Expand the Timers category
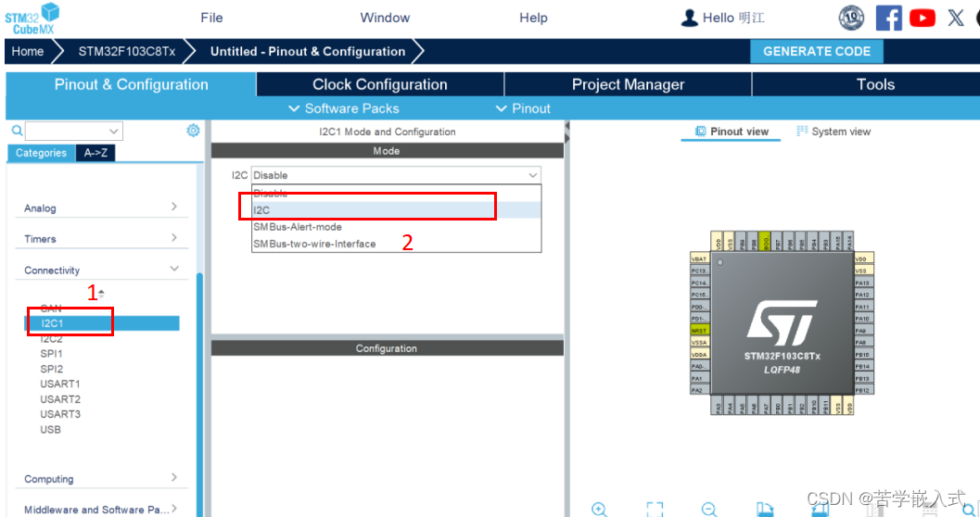Image resolution: width=980 pixels, height=517 pixels. (x=101, y=238)
